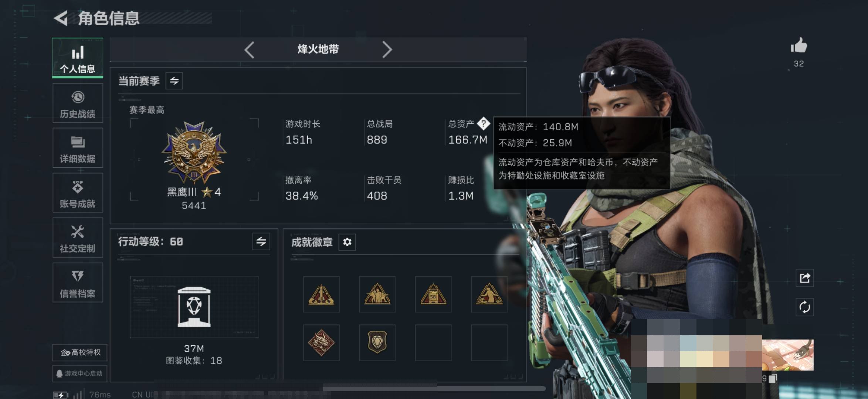Open the 历史战绩 tab

[78, 103]
